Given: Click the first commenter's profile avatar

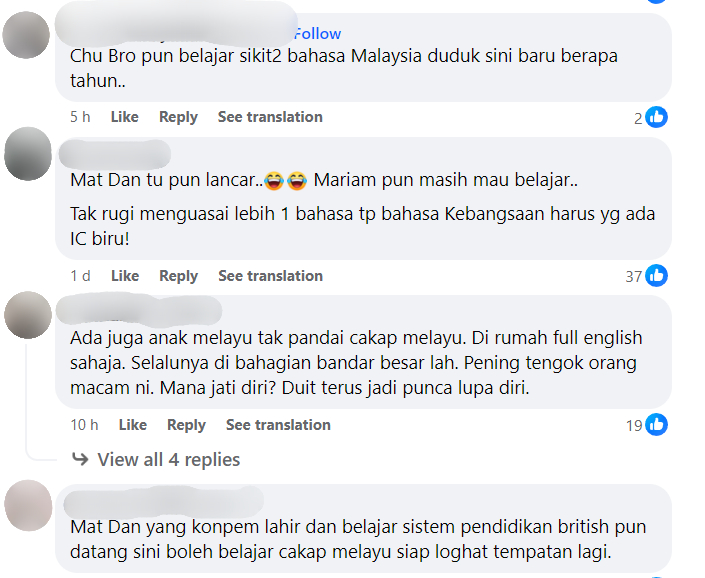Looking at the screenshot, I should 27,36.
